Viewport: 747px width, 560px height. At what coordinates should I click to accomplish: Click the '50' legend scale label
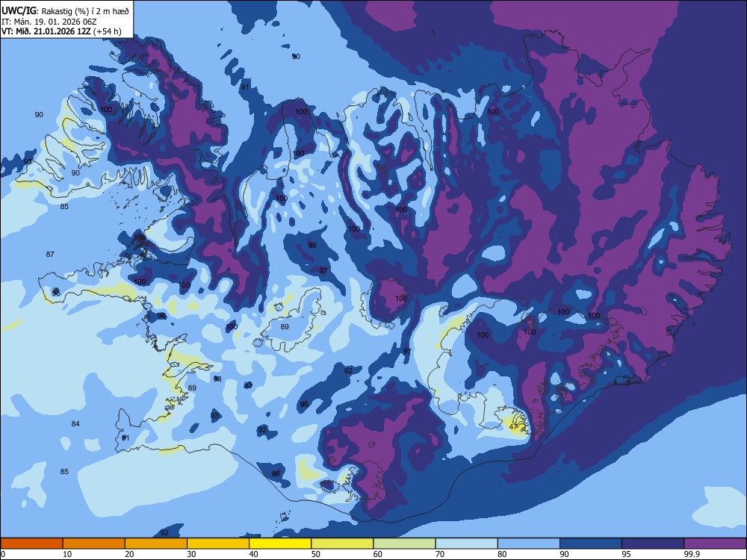click(x=316, y=554)
